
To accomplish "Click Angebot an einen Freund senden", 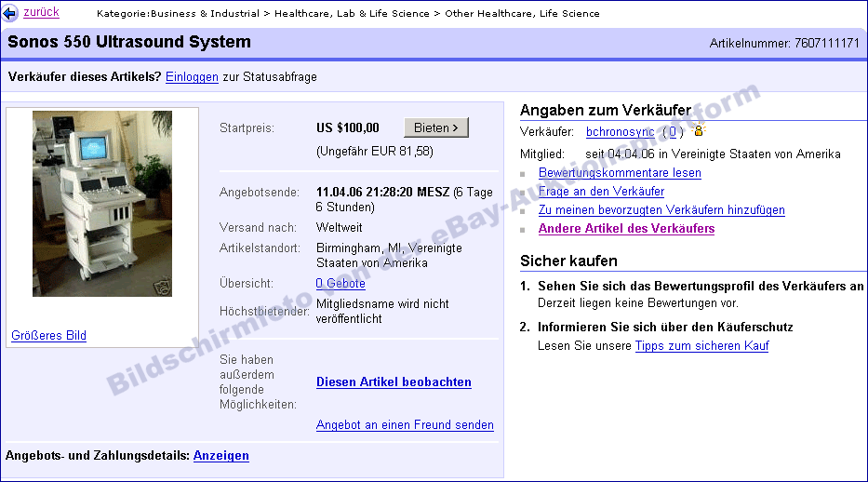I will coord(405,424).
